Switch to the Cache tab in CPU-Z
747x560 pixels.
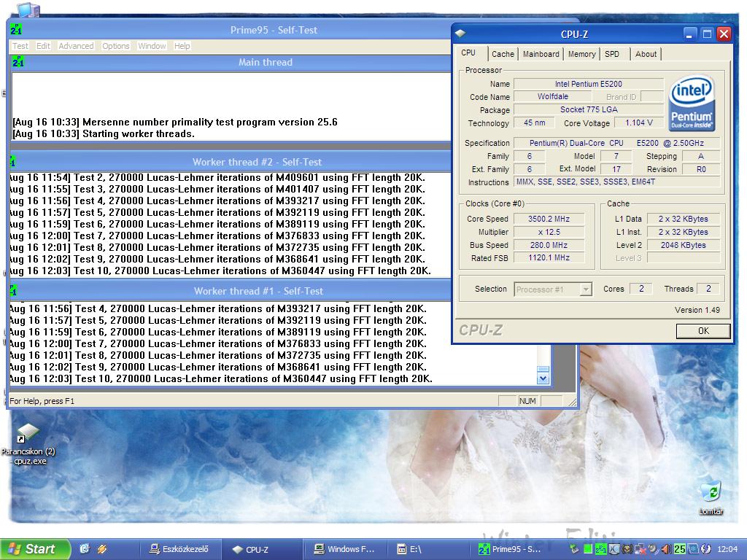503,54
